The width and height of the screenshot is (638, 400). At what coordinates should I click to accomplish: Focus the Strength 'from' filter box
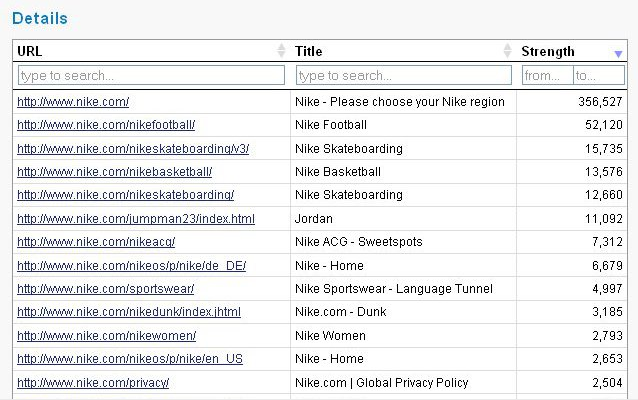[x=548, y=75]
